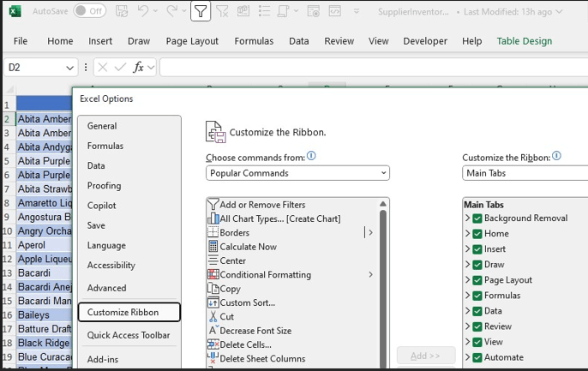Click the record macro window icon
Screen dimensions: 588x371
313,11
